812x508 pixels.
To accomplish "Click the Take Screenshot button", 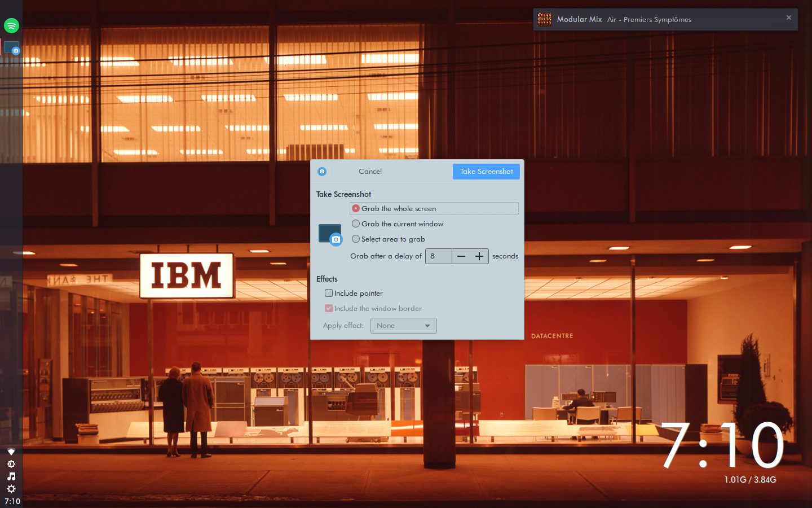I will tap(486, 172).
